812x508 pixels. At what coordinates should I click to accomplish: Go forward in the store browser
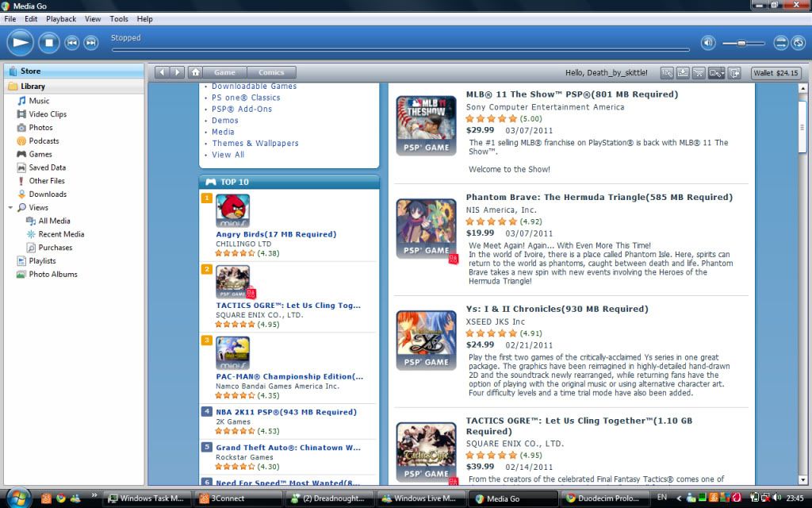coord(177,72)
